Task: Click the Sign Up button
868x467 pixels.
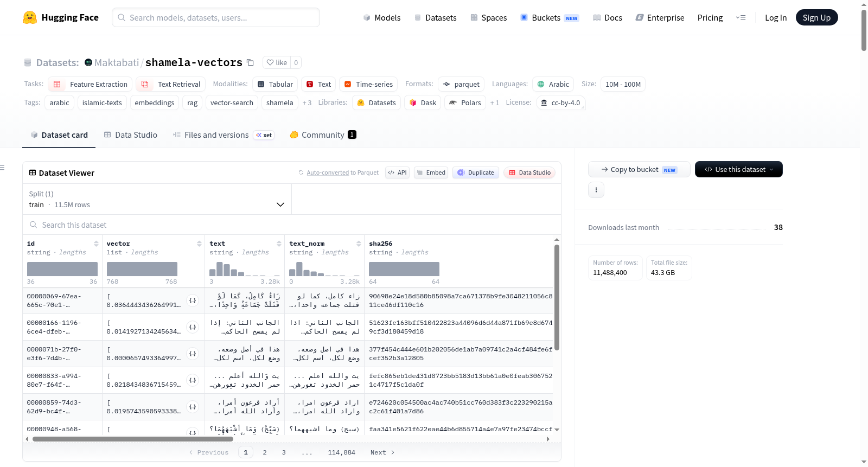Action: pyautogui.click(x=817, y=17)
